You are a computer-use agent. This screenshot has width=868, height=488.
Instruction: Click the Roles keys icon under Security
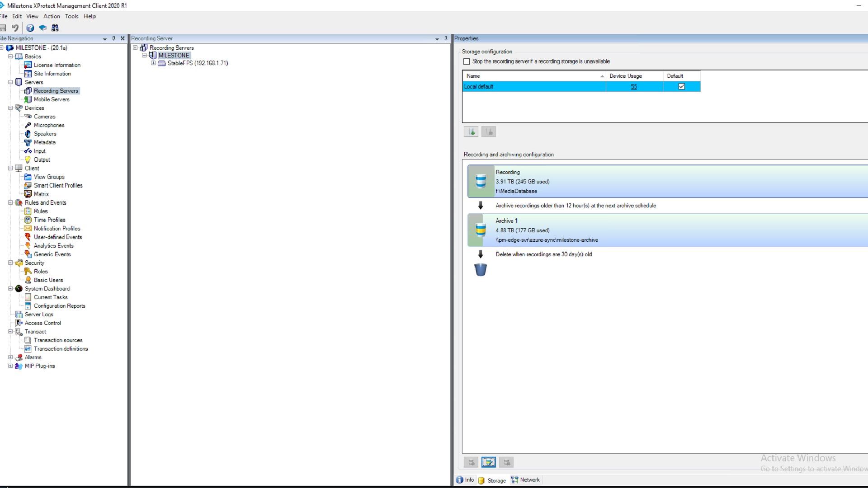tap(28, 272)
